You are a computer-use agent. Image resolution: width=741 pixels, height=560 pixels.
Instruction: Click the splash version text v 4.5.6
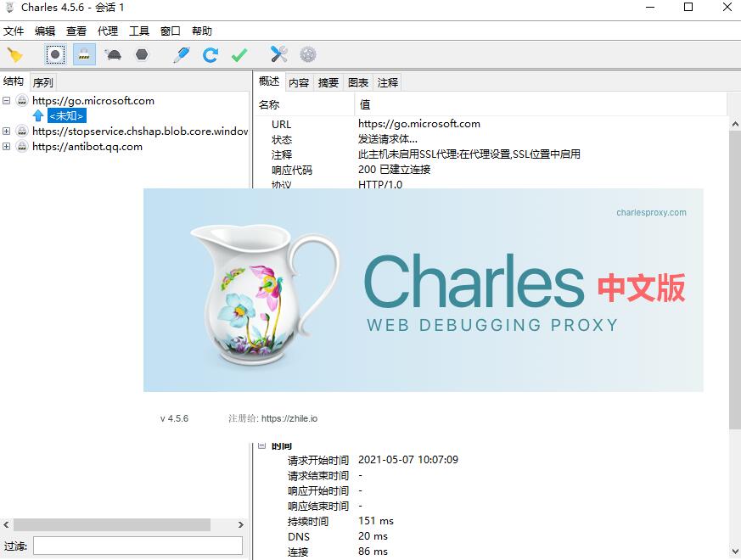(x=174, y=418)
